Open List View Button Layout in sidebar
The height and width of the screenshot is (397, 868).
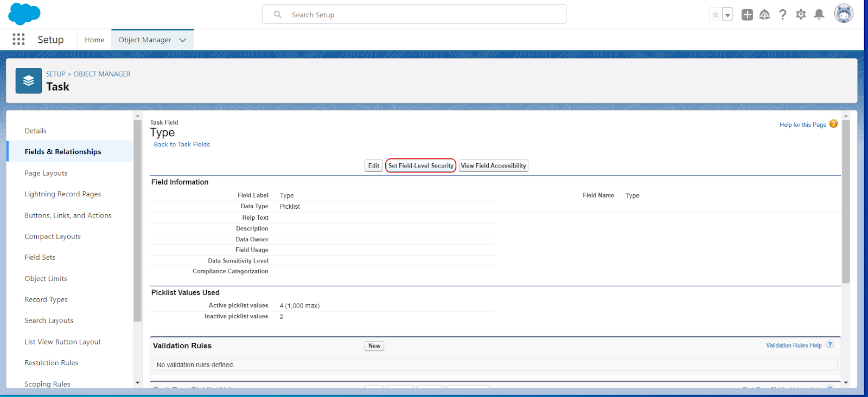[63, 342]
